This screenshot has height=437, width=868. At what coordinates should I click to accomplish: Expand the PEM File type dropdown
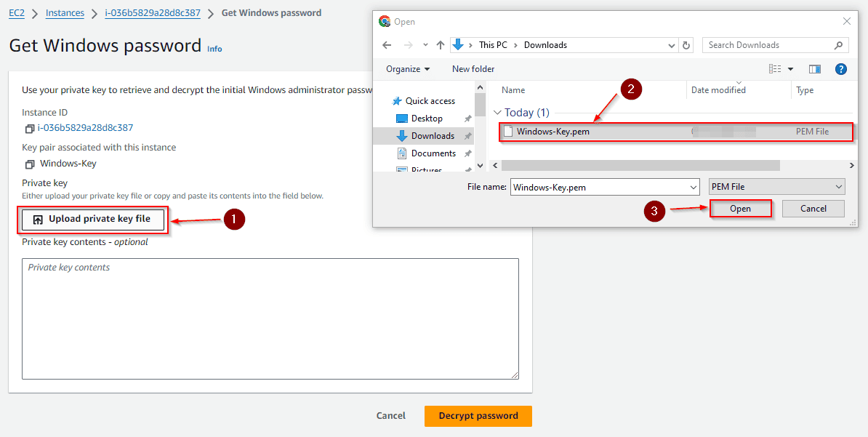(x=776, y=187)
